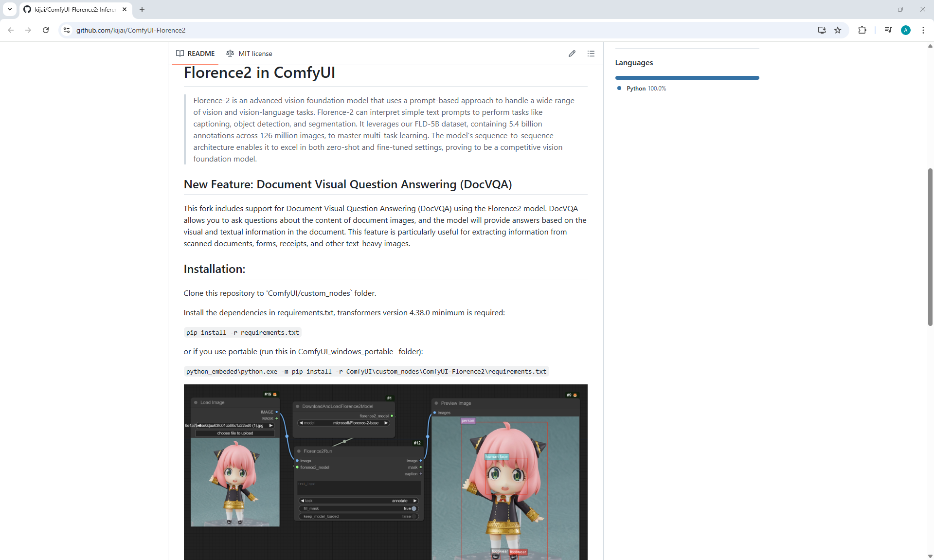Viewport: 934px width, 560px height.
Task: Click the Python language link
Action: [x=636, y=89]
